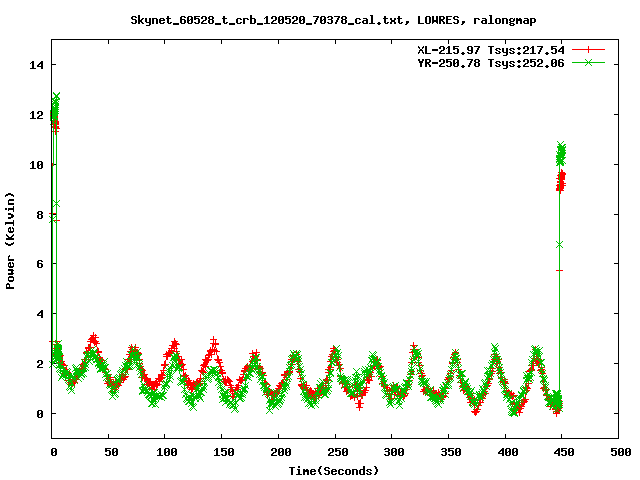This screenshot has height=480, width=640.
Task: Click y-axis tick label 12
Action: point(36,115)
